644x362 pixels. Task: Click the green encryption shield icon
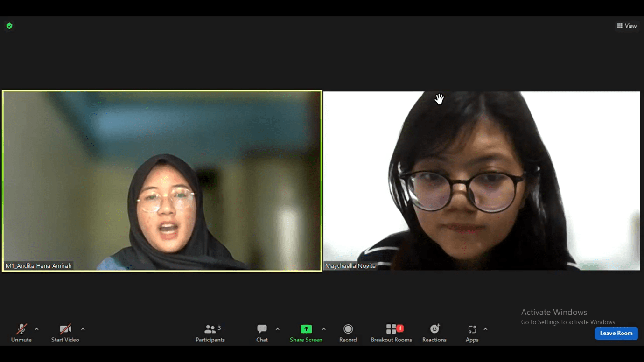point(9,26)
